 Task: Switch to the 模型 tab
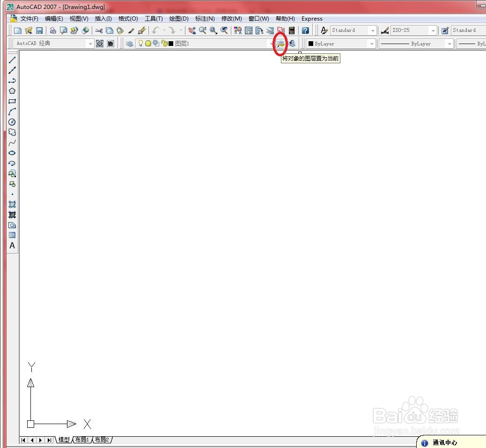64,440
